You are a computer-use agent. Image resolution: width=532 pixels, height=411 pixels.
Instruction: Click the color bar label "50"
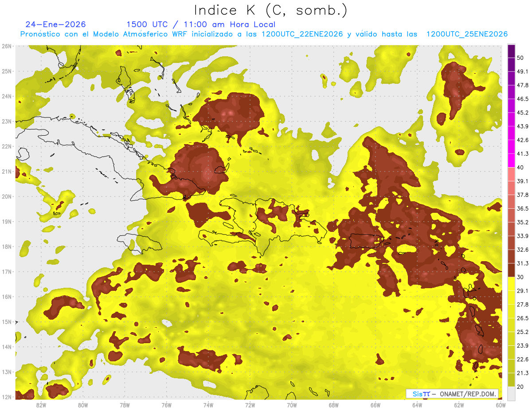coord(520,58)
